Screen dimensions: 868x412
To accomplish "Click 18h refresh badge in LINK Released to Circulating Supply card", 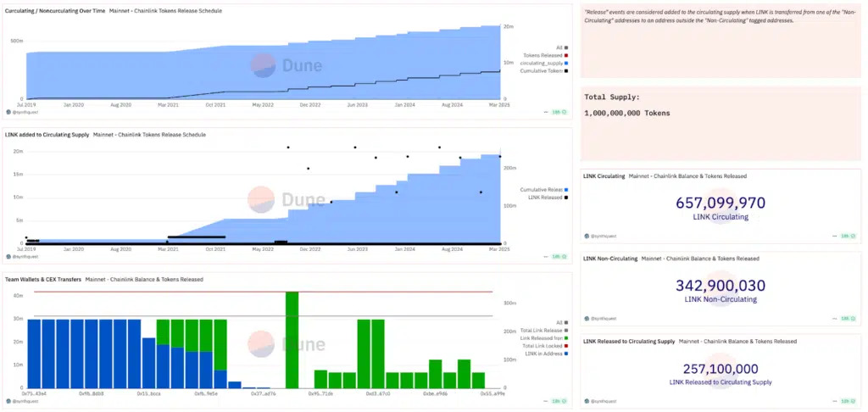I will tap(849, 401).
